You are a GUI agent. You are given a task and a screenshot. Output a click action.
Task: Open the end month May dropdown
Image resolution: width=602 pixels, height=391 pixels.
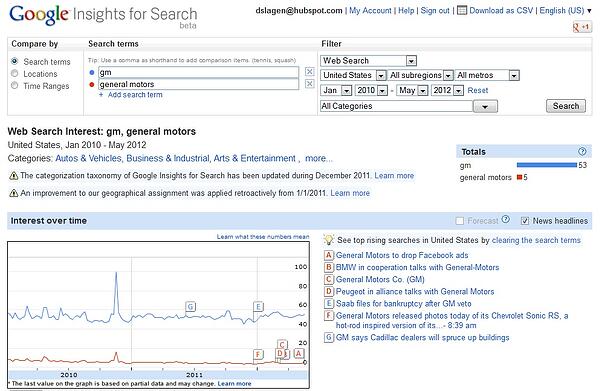(x=412, y=90)
